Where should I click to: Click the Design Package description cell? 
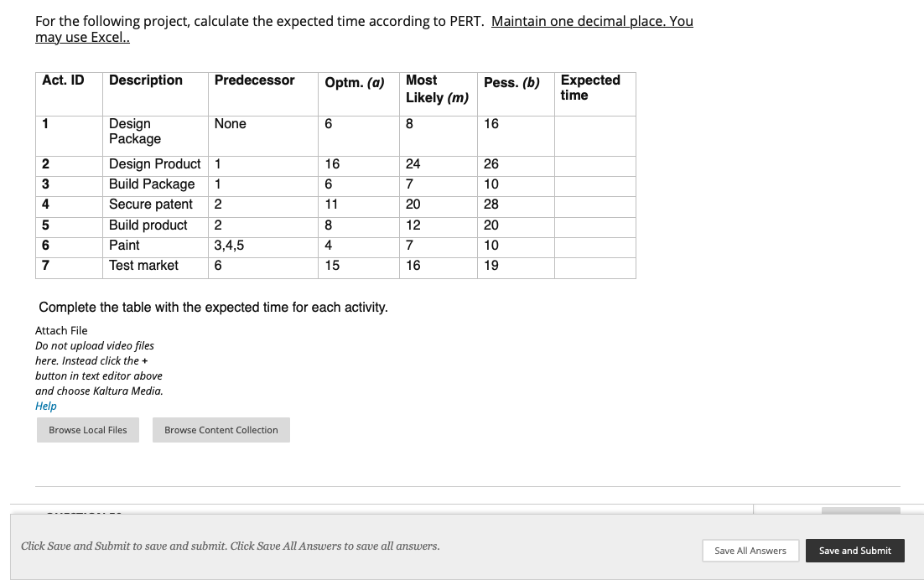134,132
